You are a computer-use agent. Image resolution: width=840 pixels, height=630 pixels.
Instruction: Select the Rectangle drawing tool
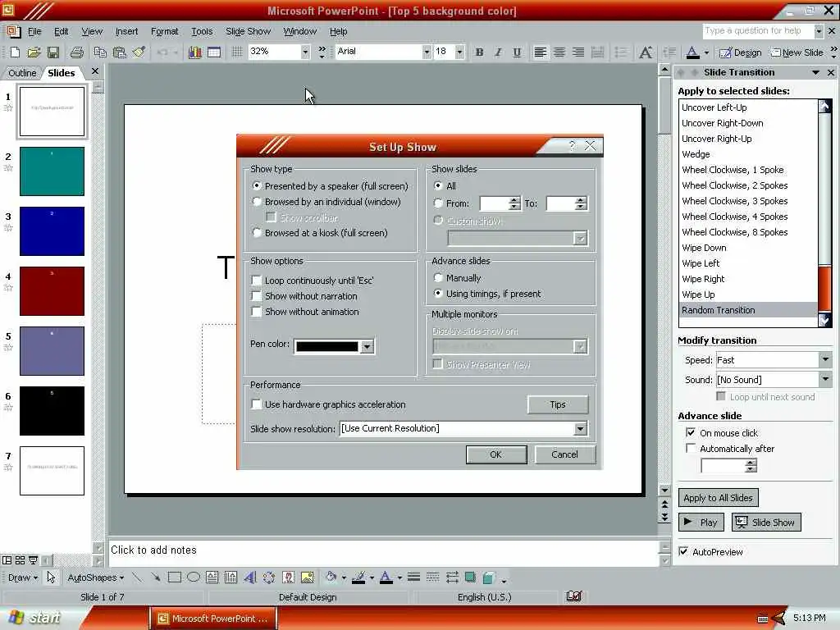pyautogui.click(x=174, y=577)
